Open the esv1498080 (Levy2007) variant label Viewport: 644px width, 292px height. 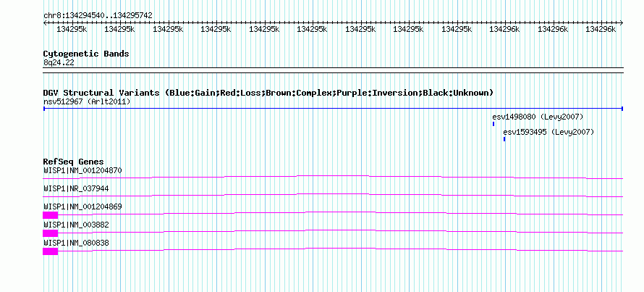click(538, 117)
